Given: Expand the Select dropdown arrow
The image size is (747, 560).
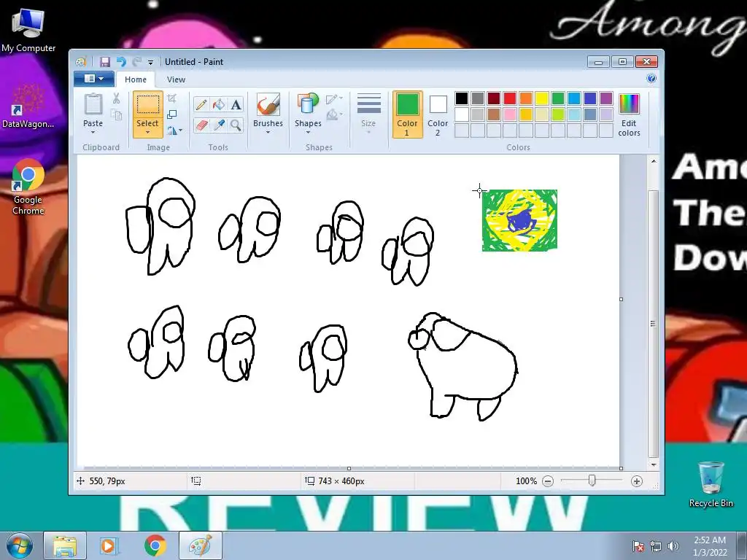Looking at the screenshot, I should [x=147, y=133].
